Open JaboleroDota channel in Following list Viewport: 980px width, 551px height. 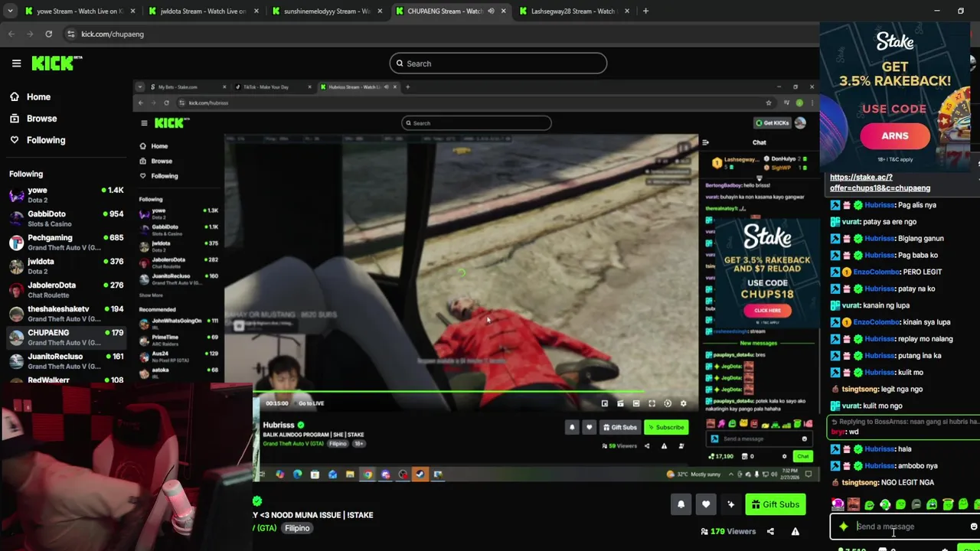pos(67,289)
